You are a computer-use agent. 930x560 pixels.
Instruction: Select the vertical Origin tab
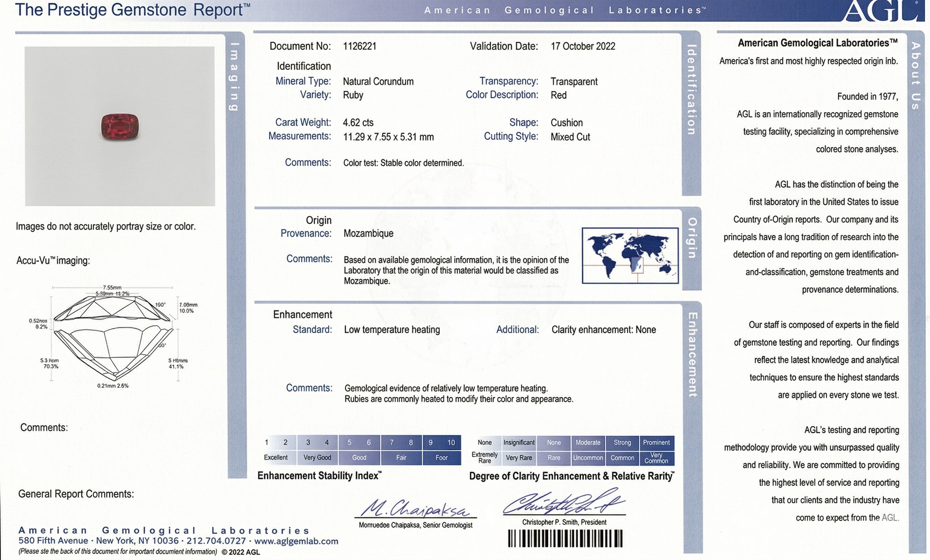692,238
